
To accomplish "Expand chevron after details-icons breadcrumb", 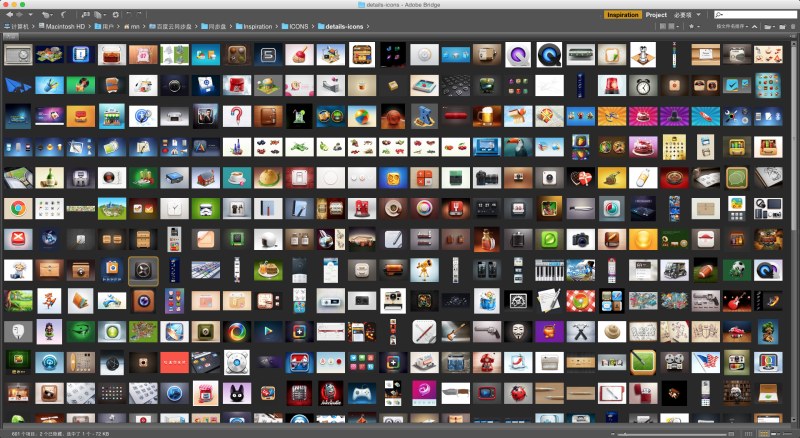I will pyautogui.click(x=368, y=27).
